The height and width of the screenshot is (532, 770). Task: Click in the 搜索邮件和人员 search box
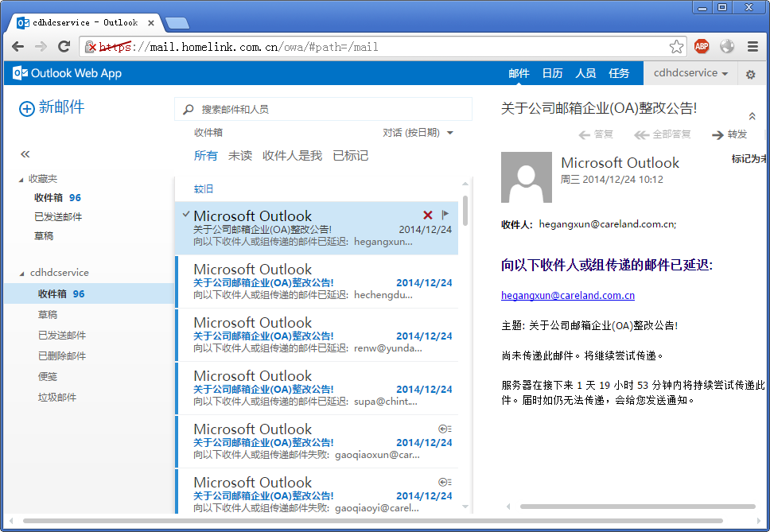323,109
